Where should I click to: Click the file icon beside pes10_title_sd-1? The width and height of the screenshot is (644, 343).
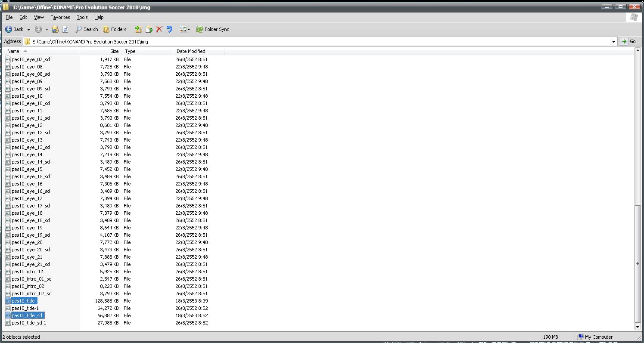tap(8, 323)
